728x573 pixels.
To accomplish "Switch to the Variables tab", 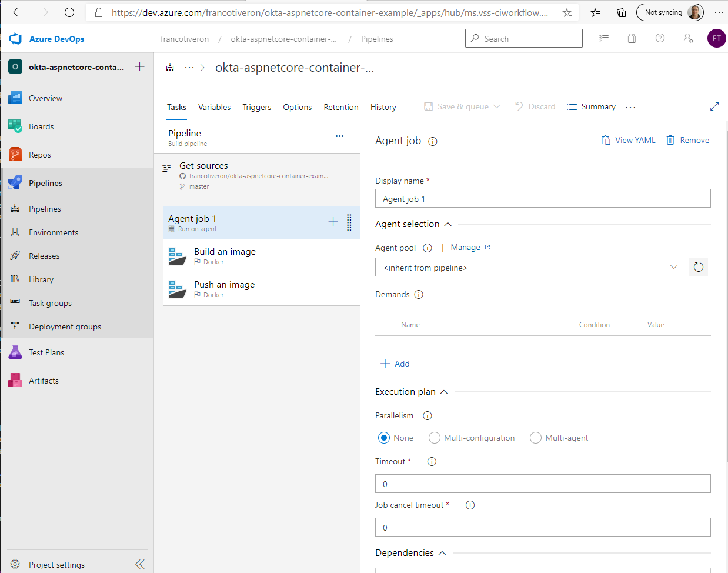I will (x=214, y=107).
